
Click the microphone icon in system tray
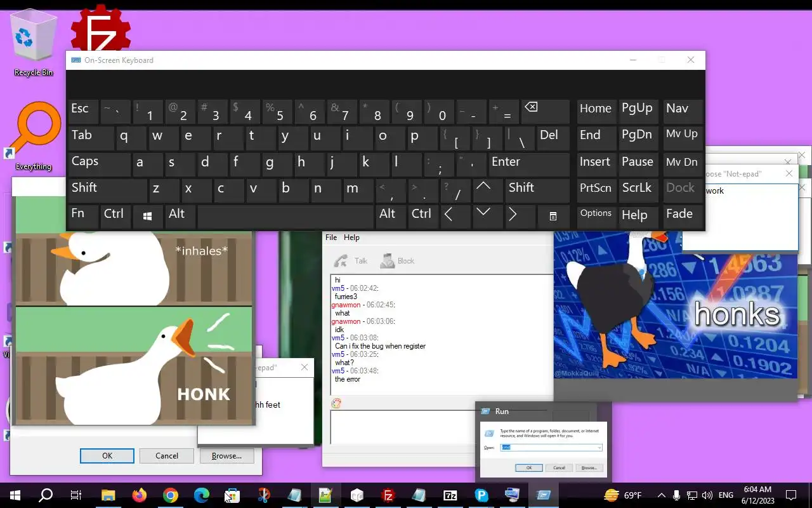coord(677,495)
